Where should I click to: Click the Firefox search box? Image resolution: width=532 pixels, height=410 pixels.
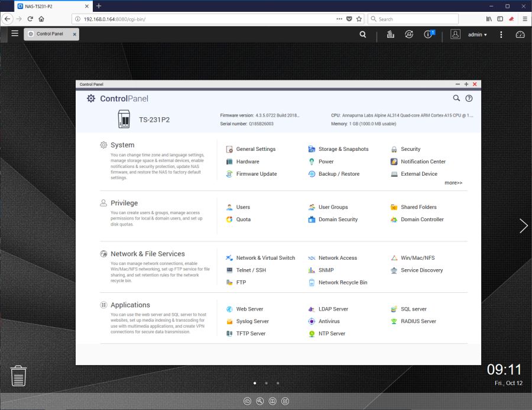click(413, 19)
